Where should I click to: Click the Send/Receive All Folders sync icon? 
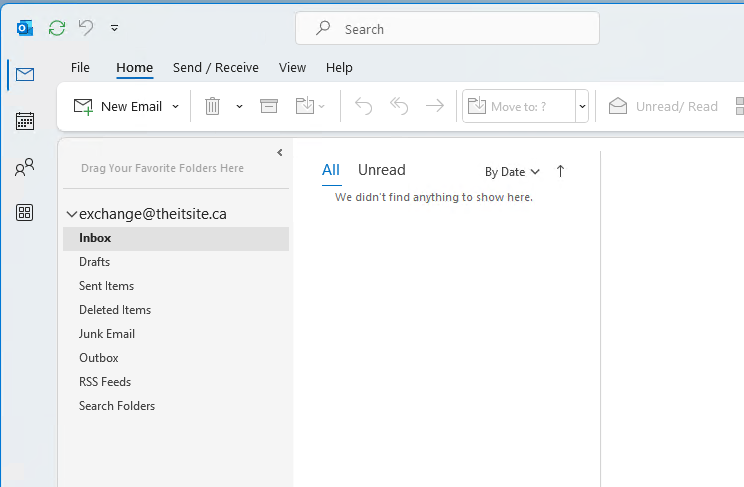coord(57,28)
